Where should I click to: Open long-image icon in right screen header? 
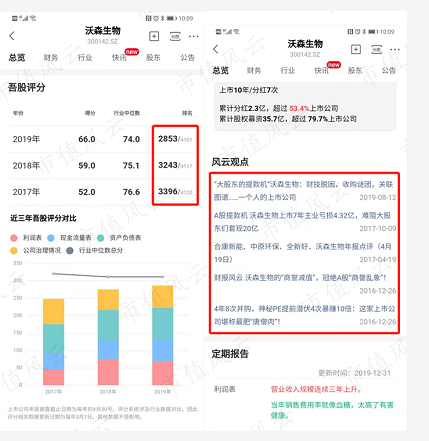coord(377,50)
